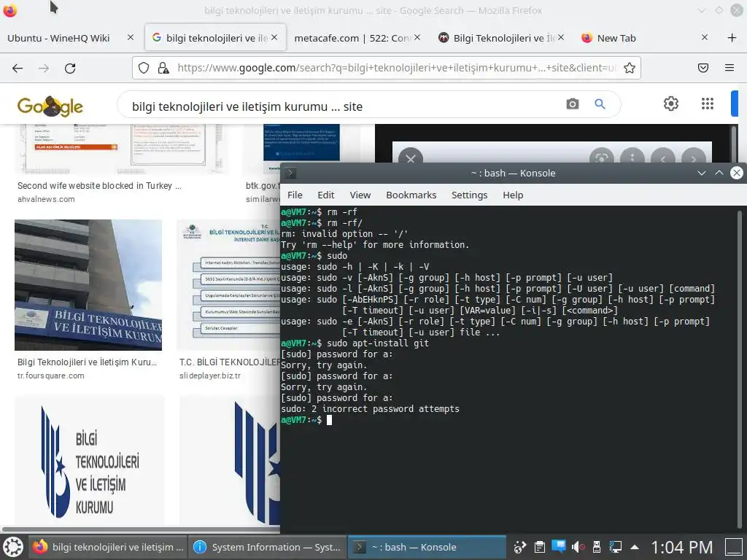Click the Konsole vertical scrollbar
Image resolution: width=747 pixels, height=560 pixels.
pos(740,369)
